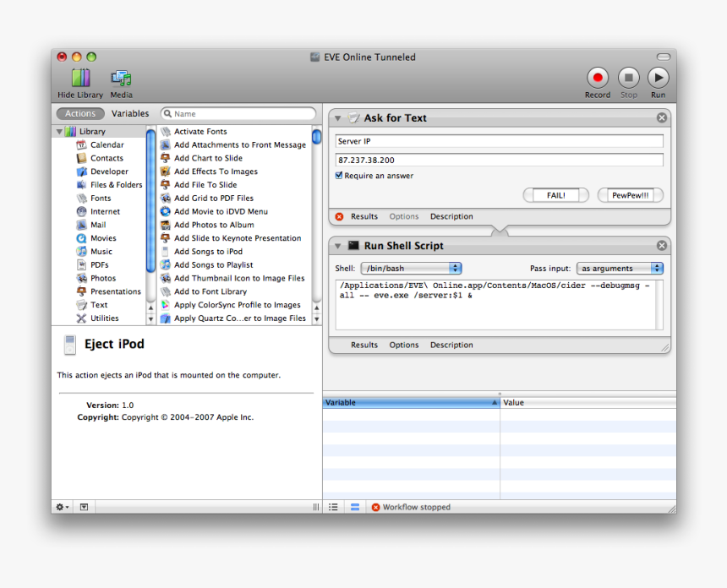This screenshot has height=588, width=727.
Task: Collapse the Ask for Text action
Action: [338, 118]
